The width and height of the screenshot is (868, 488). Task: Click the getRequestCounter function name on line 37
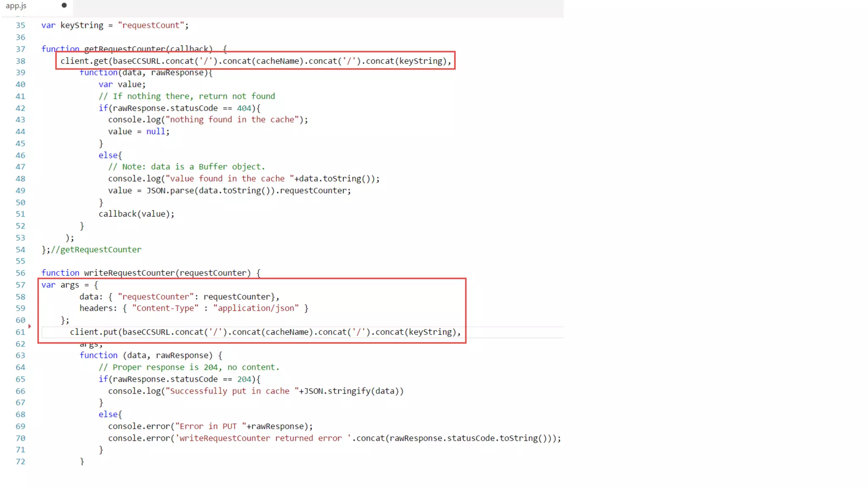(x=125, y=49)
